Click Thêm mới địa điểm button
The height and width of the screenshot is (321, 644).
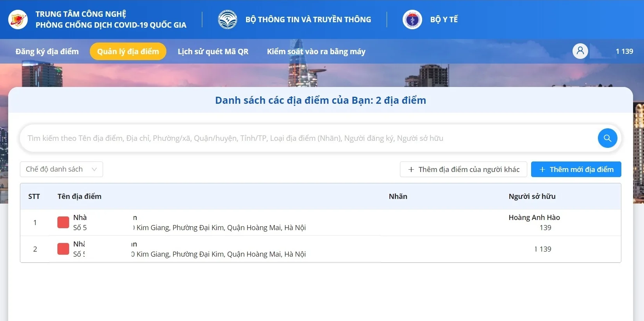pos(576,169)
